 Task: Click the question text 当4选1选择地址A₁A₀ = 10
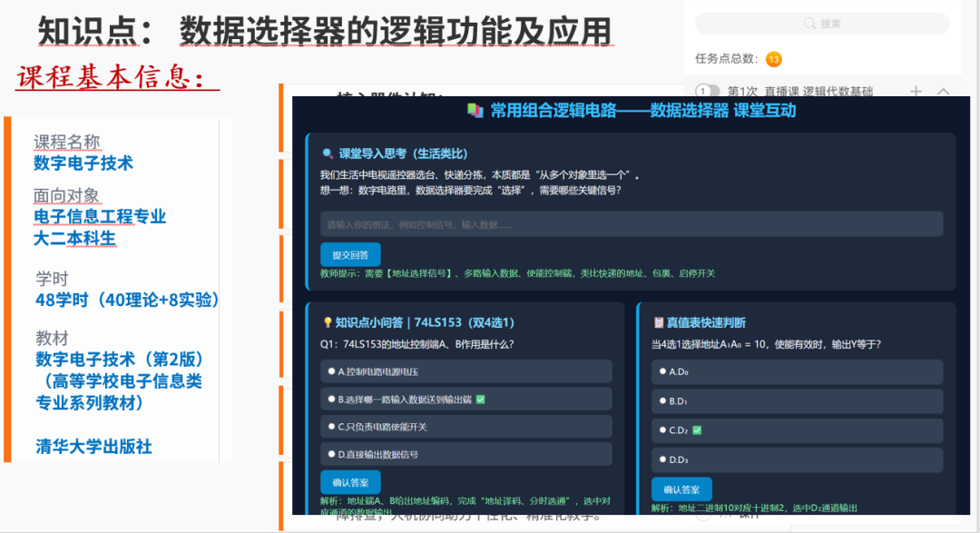(x=766, y=345)
